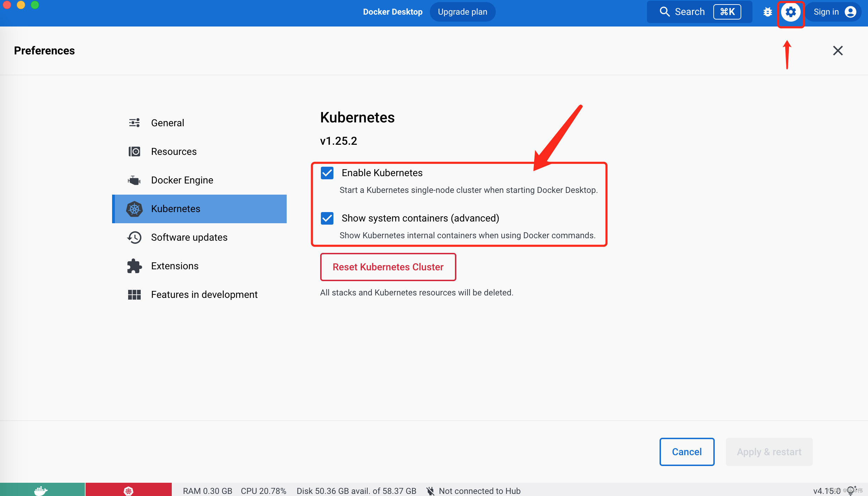Click the Search field
This screenshot has height=496, width=868.
(699, 12)
